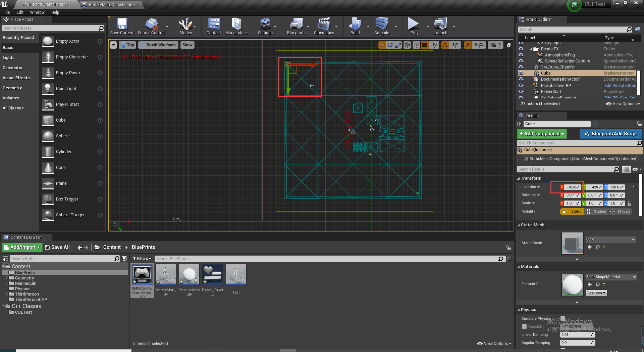Image resolution: width=644 pixels, height=352 pixels.
Task: Click the Save Current toolbar icon
Action: (122, 26)
